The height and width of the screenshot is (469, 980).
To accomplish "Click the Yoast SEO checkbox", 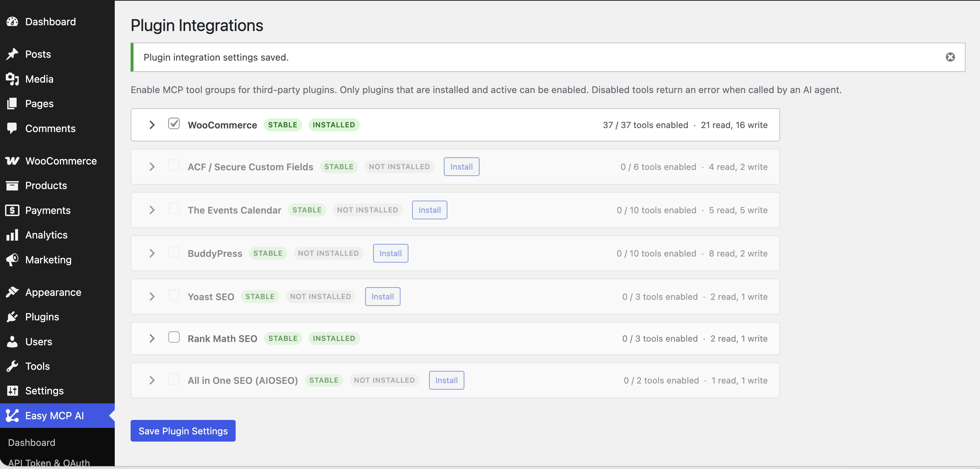I will coord(174,295).
